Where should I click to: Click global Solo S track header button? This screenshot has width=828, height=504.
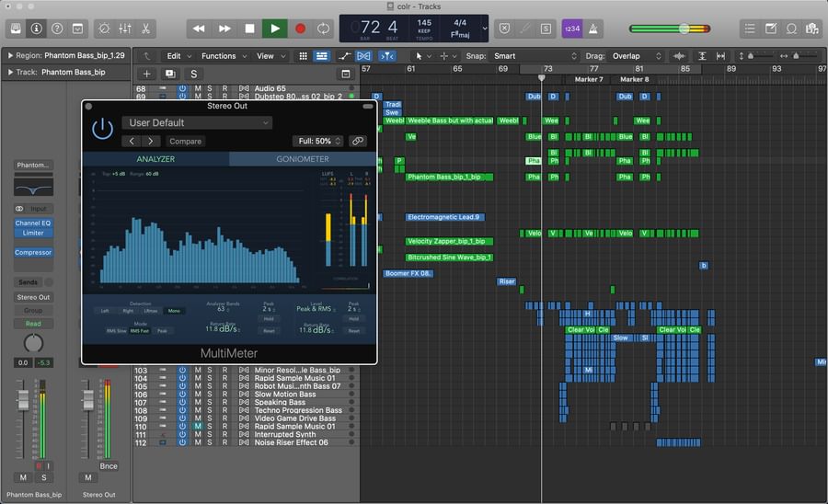pos(194,74)
